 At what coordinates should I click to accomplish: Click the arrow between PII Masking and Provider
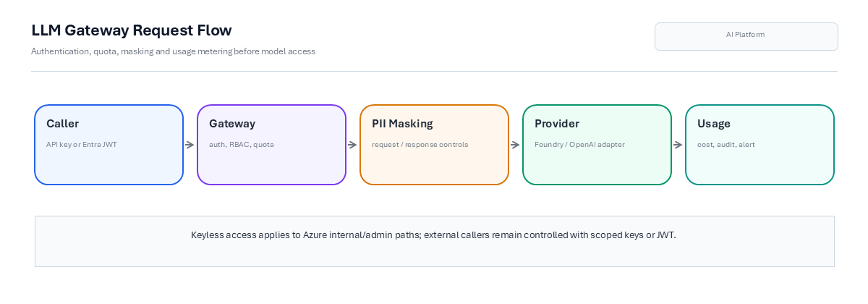tap(515, 145)
